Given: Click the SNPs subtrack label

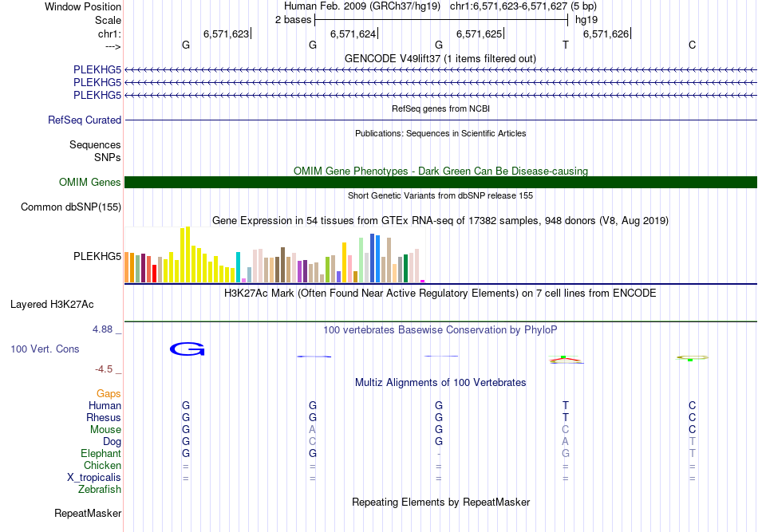Looking at the screenshot, I should coord(108,157).
